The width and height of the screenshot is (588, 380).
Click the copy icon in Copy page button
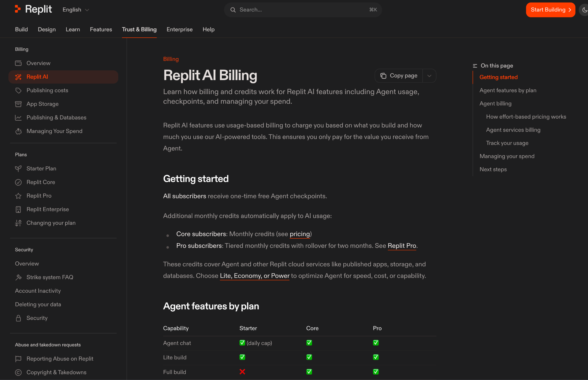click(383, 76)
